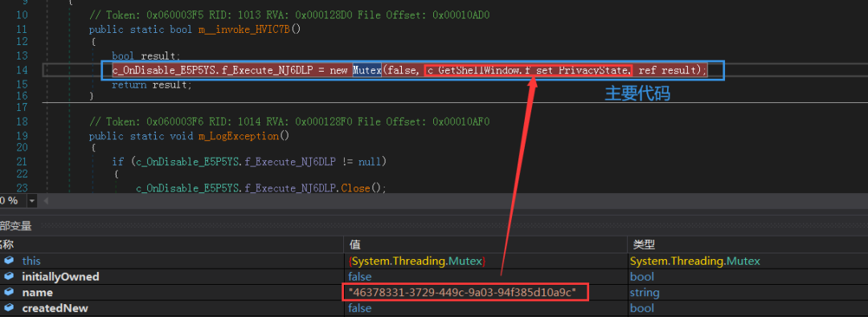Click c_GetShellWindow.f_set_PrivacyState argument in code
Image resolution: width=868 pixels, height=317 pixels.
527,70
